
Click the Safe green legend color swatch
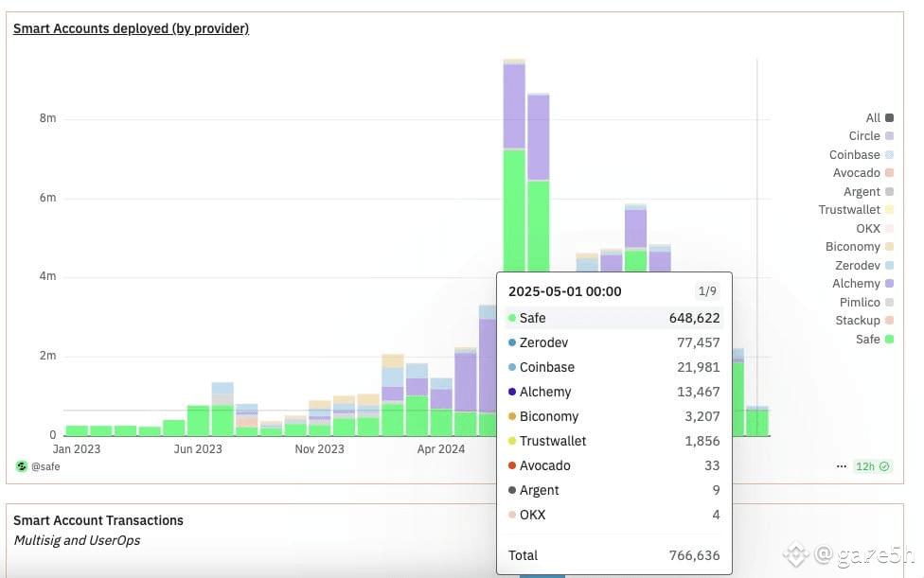[889, 339]
